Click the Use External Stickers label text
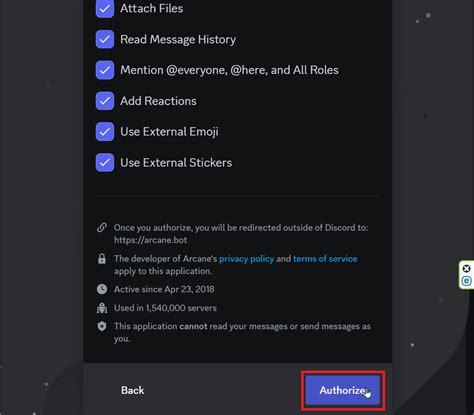Screen dimensions: 474x415 176,163
